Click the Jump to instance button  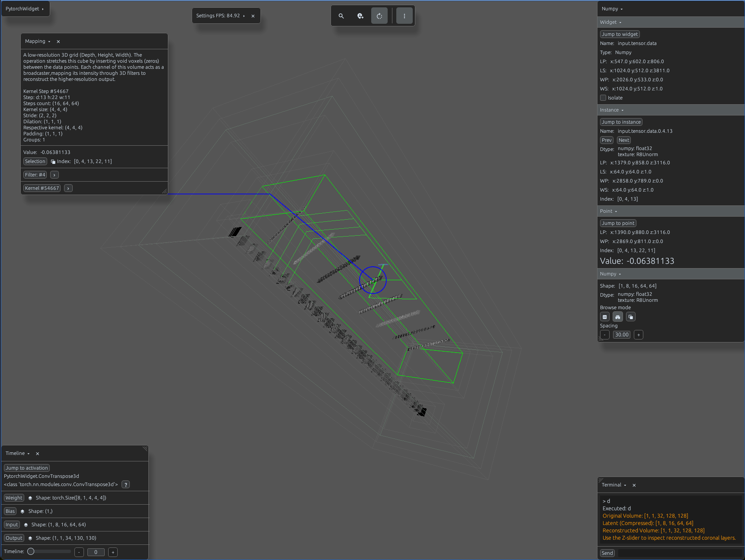coord(621,122)
